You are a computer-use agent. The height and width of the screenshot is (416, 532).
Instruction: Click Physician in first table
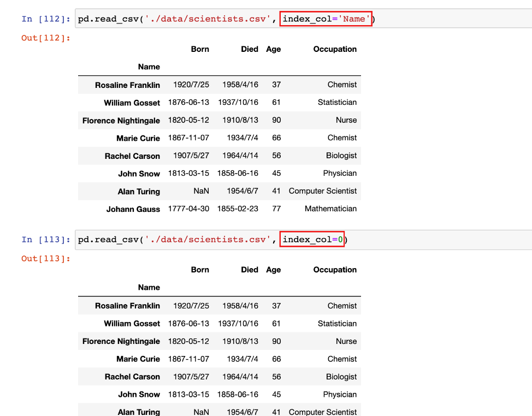click(340, 173)
